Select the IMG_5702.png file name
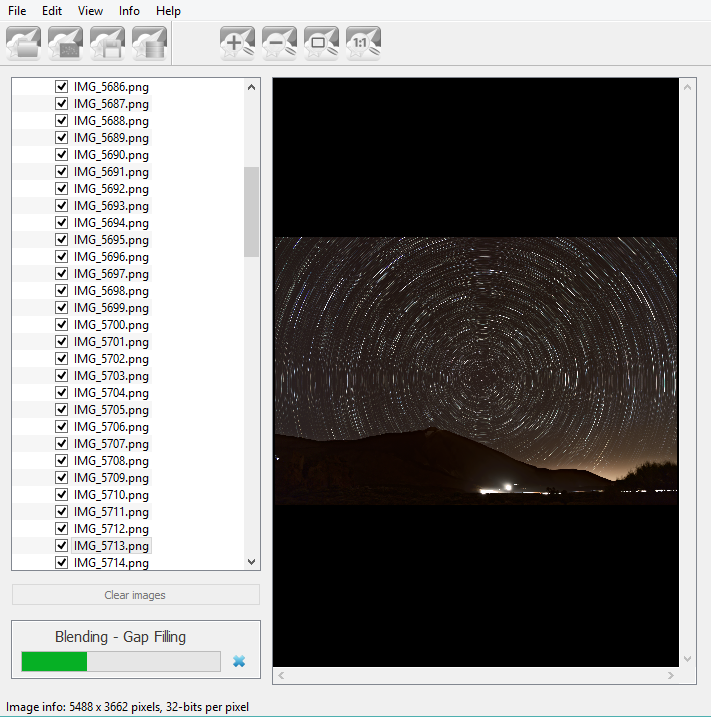The image size is (711, 717). click(x=111, y=359)
